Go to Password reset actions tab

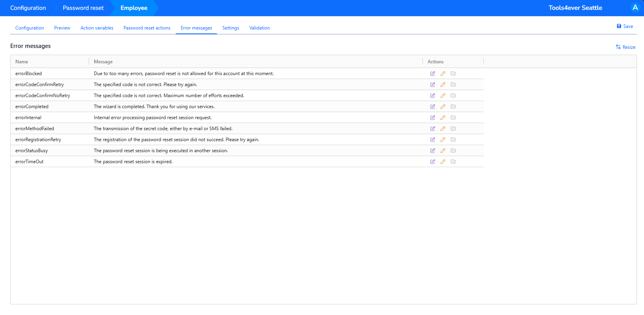147,28
